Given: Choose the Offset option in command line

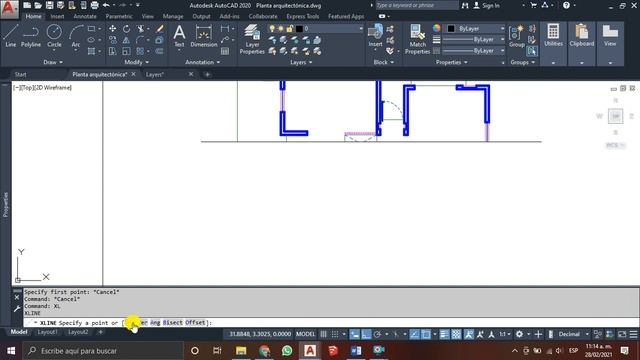Looking at the screenshot, I should [195, 322].
